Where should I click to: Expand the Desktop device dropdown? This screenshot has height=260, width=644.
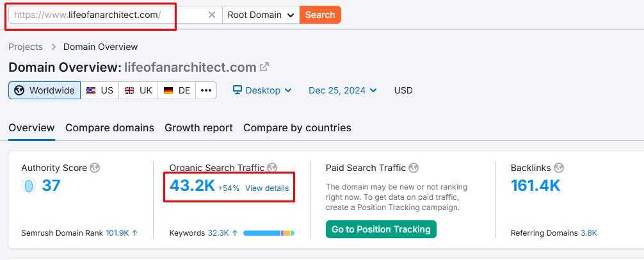pyautogui.click(x=262, y=90)
